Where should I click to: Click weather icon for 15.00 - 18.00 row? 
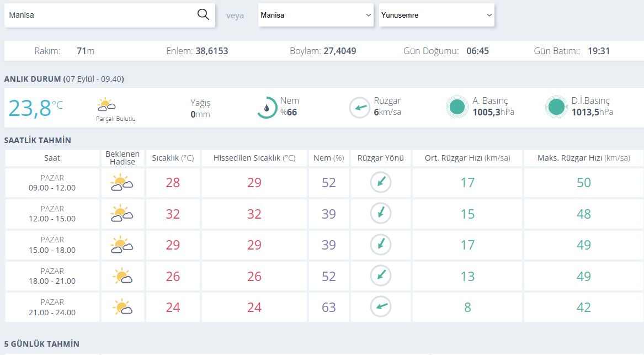click(x=122, y=245)
